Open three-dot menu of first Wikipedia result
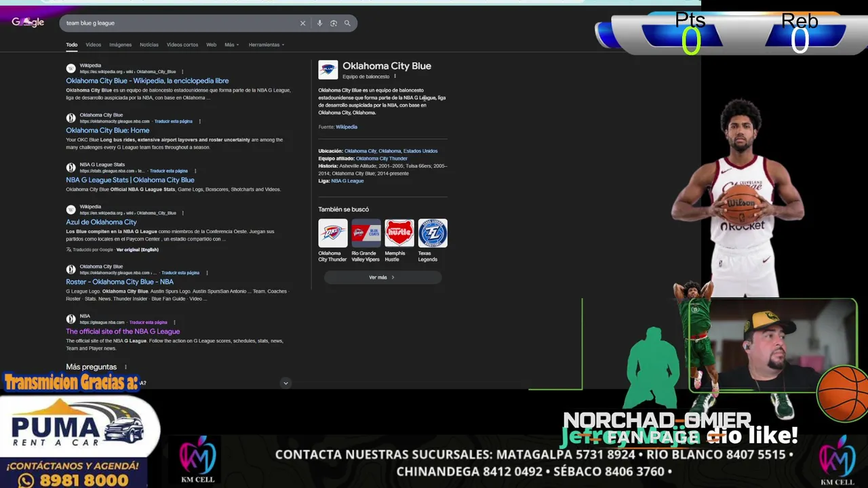Image resolution: width=868 pixels, height=488 pixels. pos(182,72)
